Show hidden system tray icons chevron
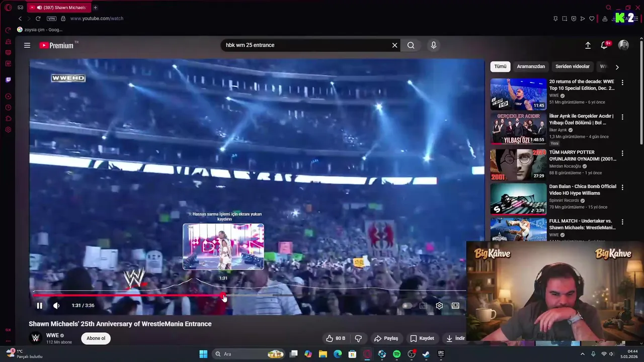 coord(583,354)
